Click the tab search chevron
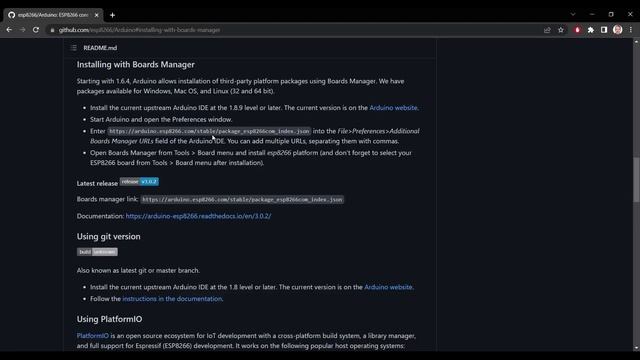The width and height of the screenshot is (640, 360). click(x=573, y=14)
